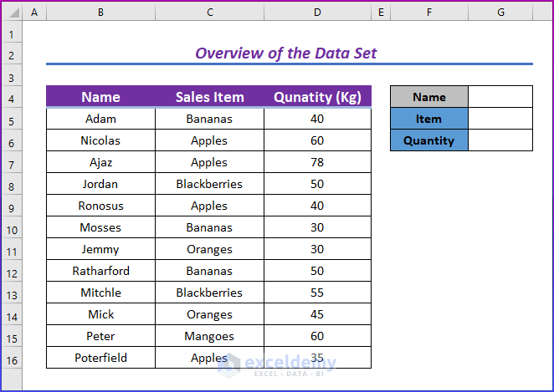Select the Mangoes cell
This screenshot has height=392, width=554.
pyautogui.click(x=209, y=336)
